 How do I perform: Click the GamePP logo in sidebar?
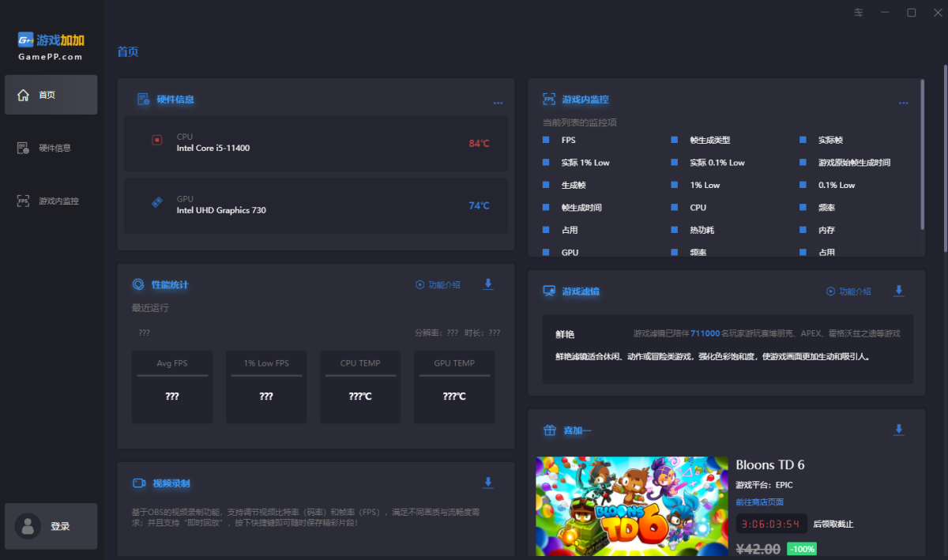coord(51,47)
